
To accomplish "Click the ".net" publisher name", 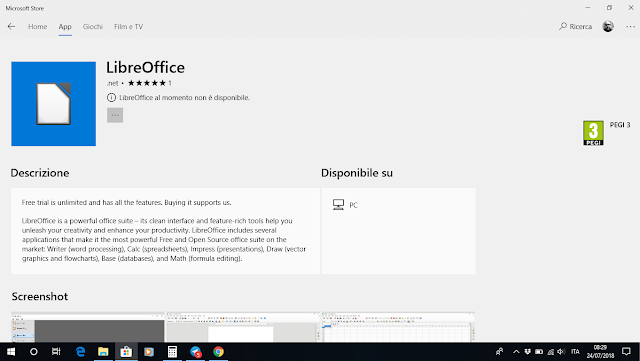I will [112, 83].
